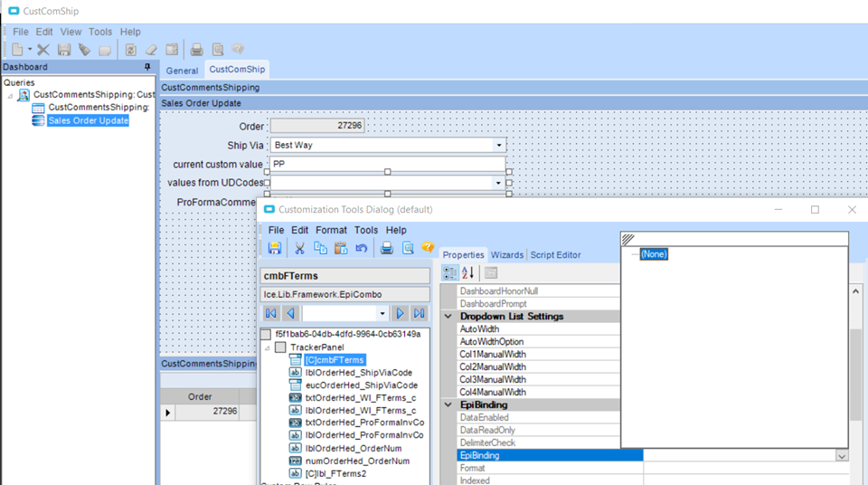Switch to the Script Editor tab
The width and height of the screenshot is (868, 485).
point(555,255)
